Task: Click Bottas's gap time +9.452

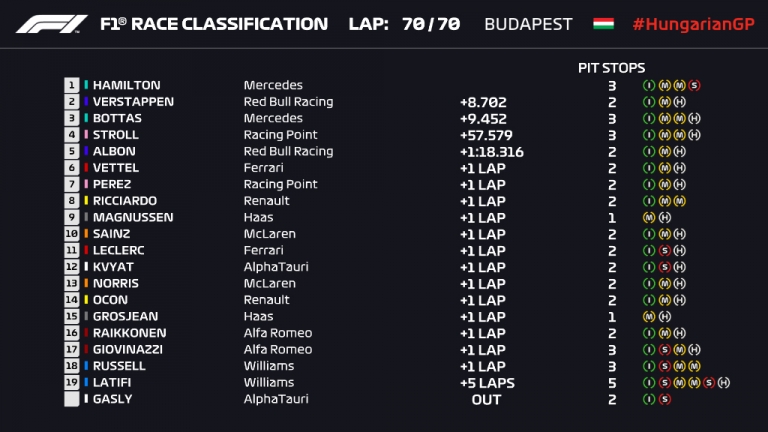Action: [483, 119]
